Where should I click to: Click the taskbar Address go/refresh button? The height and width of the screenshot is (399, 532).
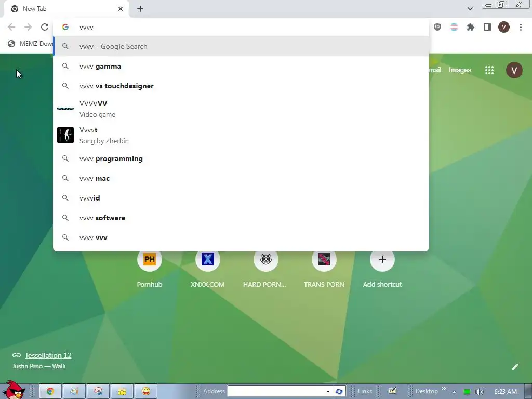coord(339,391)
